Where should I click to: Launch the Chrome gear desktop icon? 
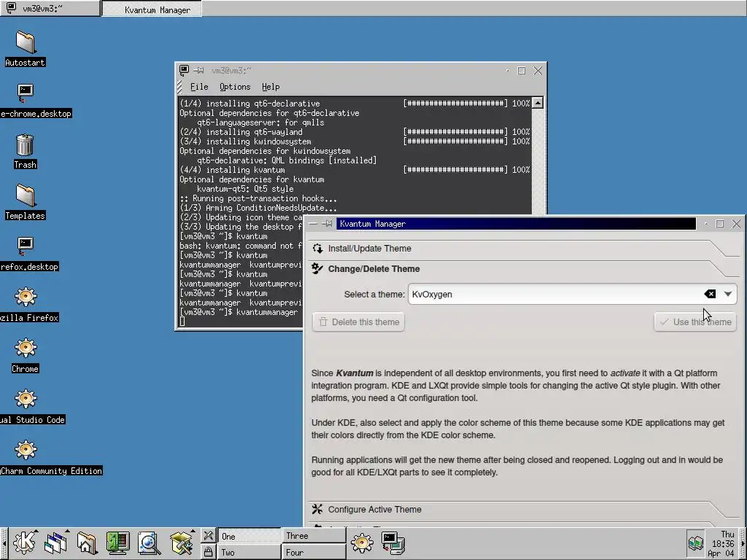tap(26, 355)
